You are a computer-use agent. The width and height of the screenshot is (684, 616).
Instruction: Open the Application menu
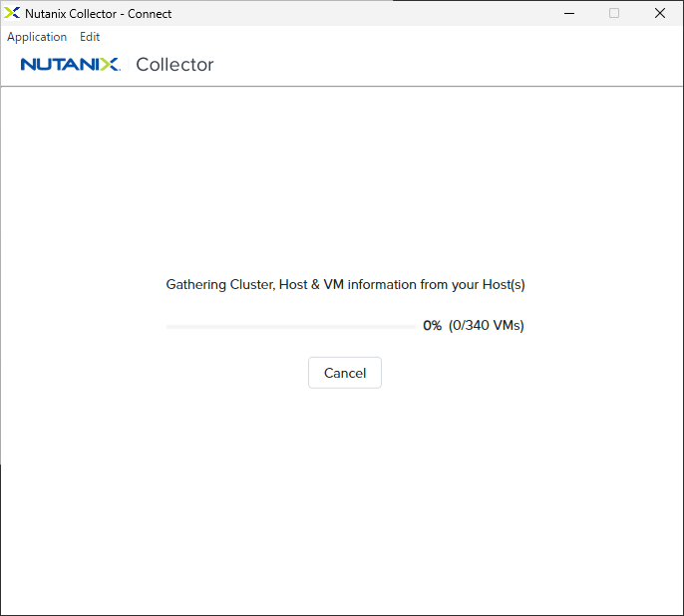click(x=37, y=37)
